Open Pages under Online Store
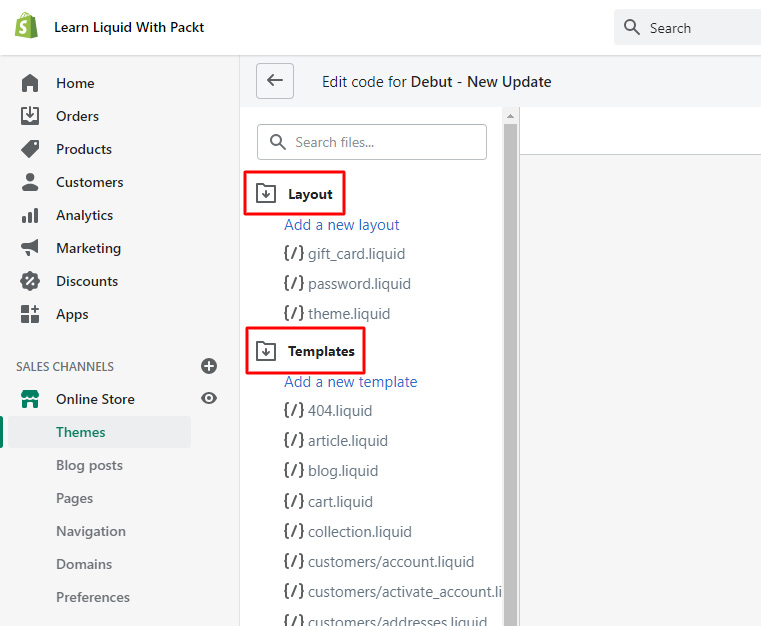 [x=74, y=498]
